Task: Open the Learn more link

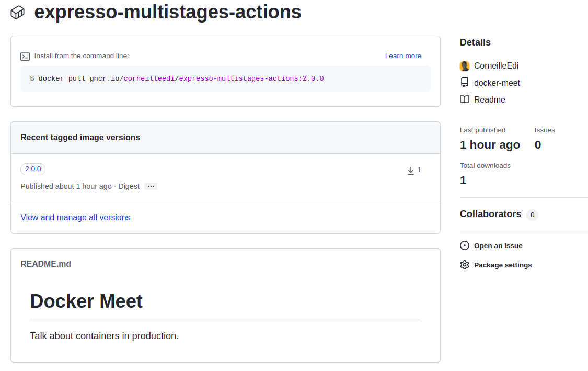Action: 403,55
